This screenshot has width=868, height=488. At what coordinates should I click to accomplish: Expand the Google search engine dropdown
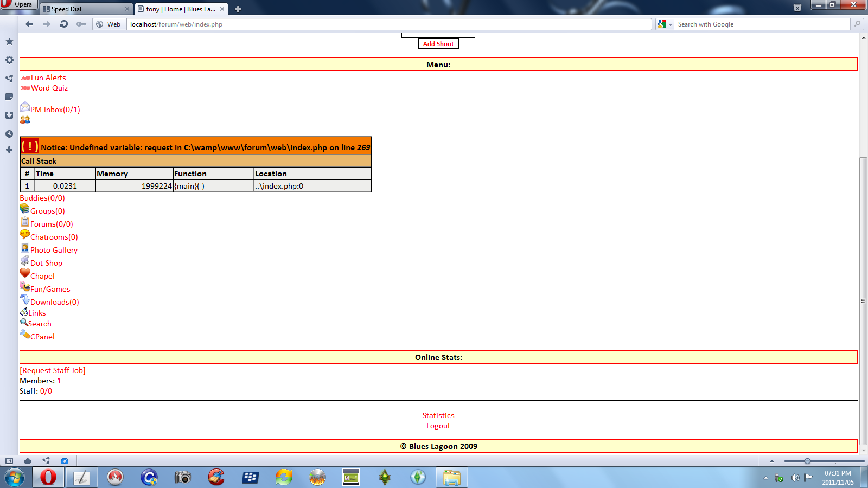[665, 24]
